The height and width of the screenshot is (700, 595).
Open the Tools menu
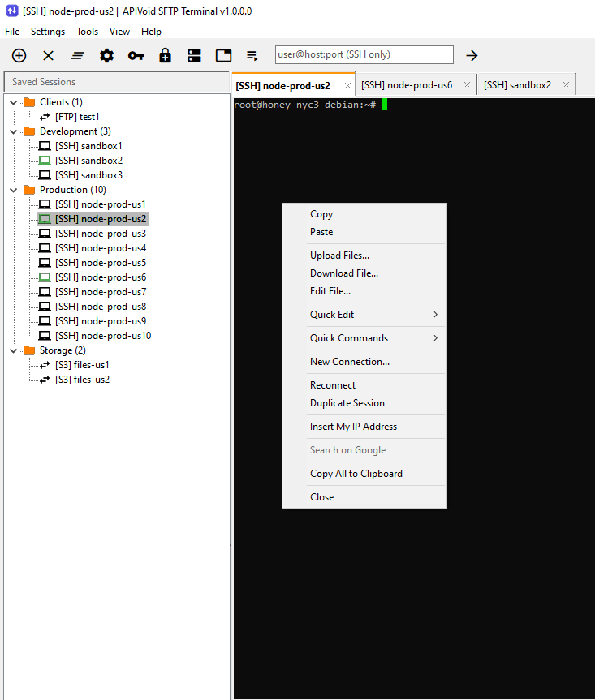[x=87, y=32]
